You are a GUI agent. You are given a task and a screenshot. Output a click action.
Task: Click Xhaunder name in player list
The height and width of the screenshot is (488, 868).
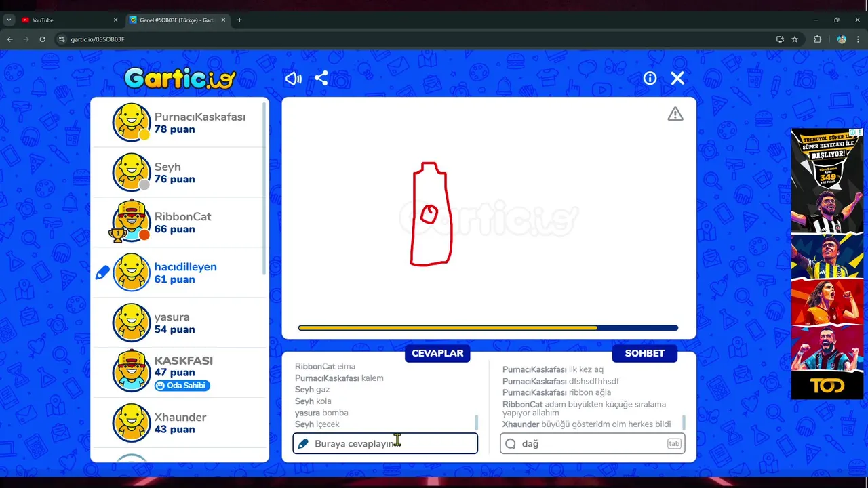[x=180, y=418]
